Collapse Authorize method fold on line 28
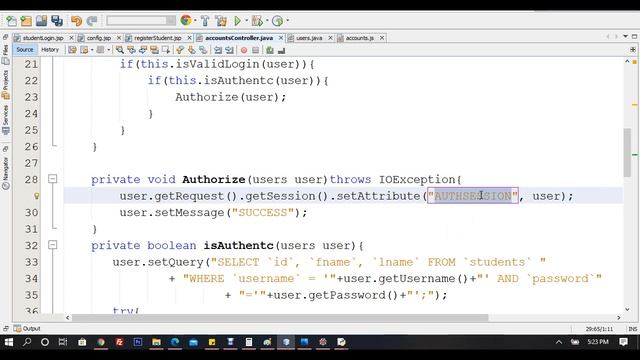This screenshot has height=360, width=640. point(52,179)
